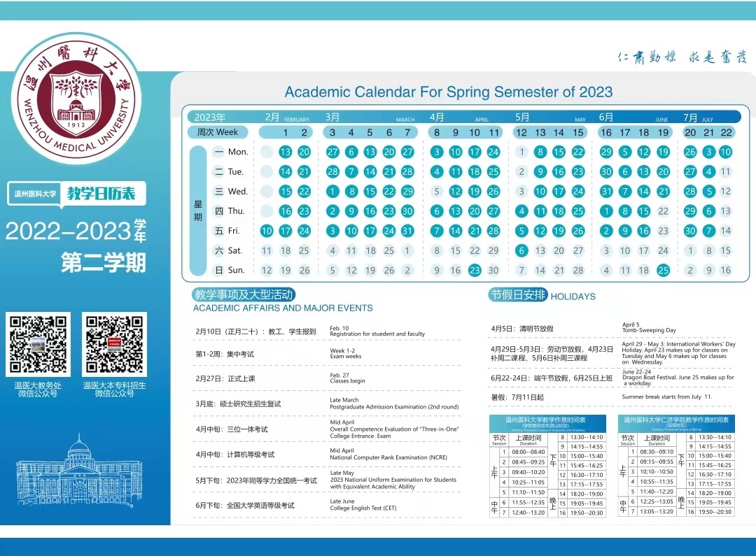Select week number 16 in the Week row
The width and height of the screenshot is (756, 556).
[x=606, y=132]
